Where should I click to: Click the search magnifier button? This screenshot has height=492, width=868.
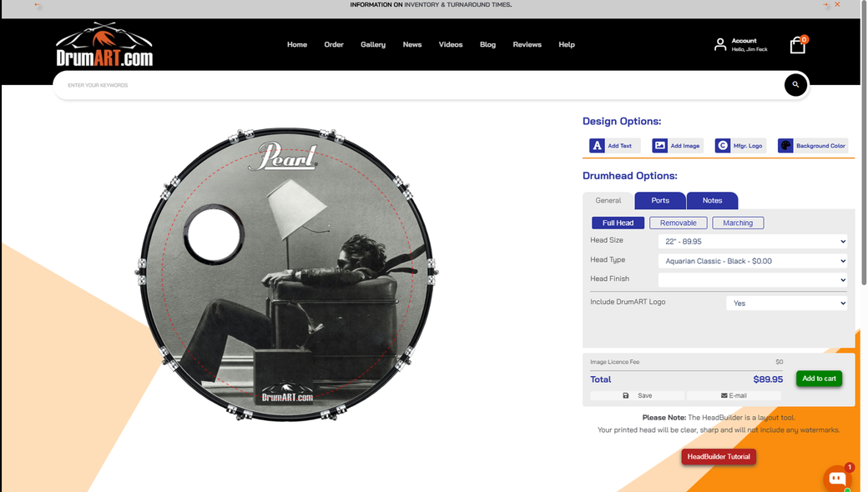pyautogui.click(x=795, y=85)
